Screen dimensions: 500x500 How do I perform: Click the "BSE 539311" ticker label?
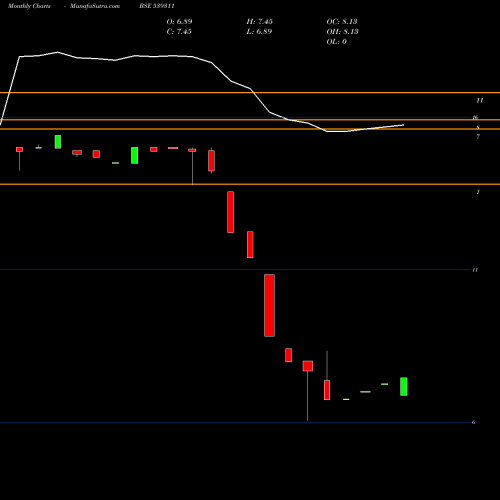point(157,6)
